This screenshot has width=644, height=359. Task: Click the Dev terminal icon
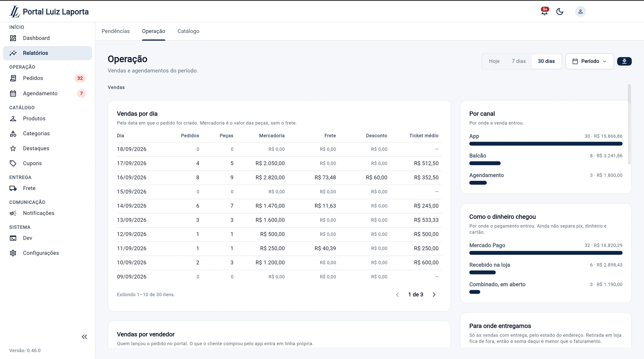(x=13, y=238)
